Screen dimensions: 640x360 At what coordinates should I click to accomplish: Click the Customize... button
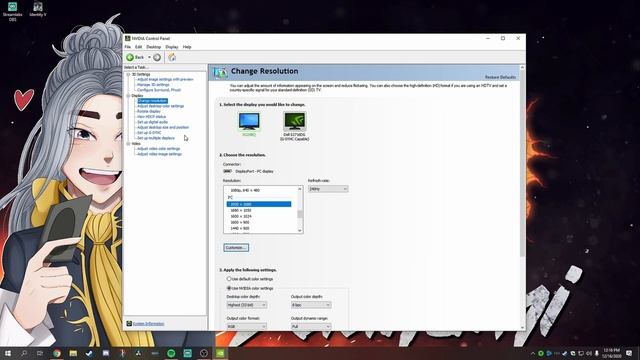tap(236, 248)
